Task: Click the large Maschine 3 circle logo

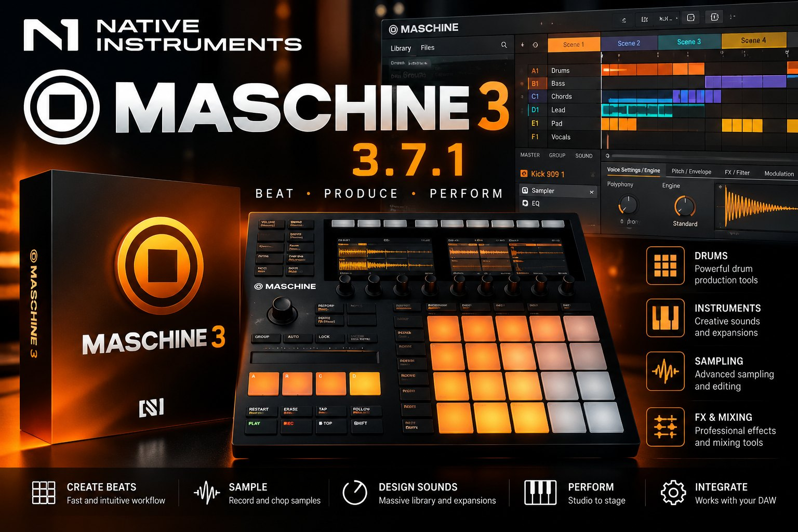Action: tap(61, 107)
